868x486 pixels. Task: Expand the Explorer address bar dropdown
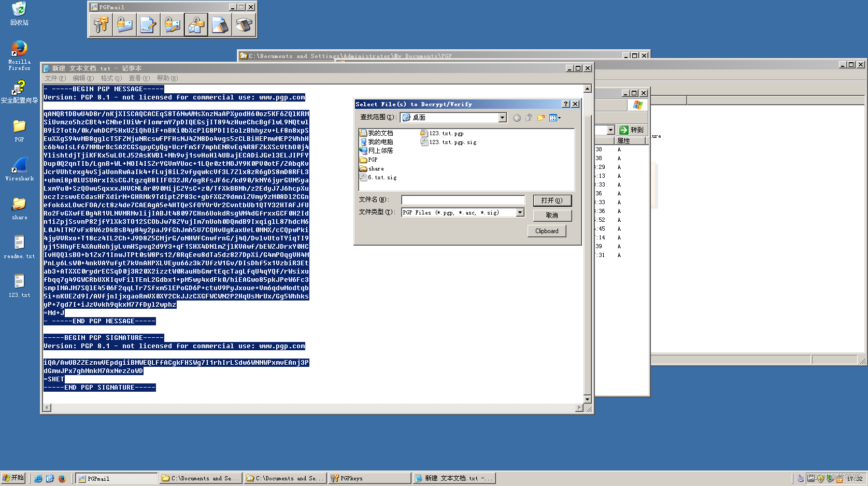click(x=611, y=130)
